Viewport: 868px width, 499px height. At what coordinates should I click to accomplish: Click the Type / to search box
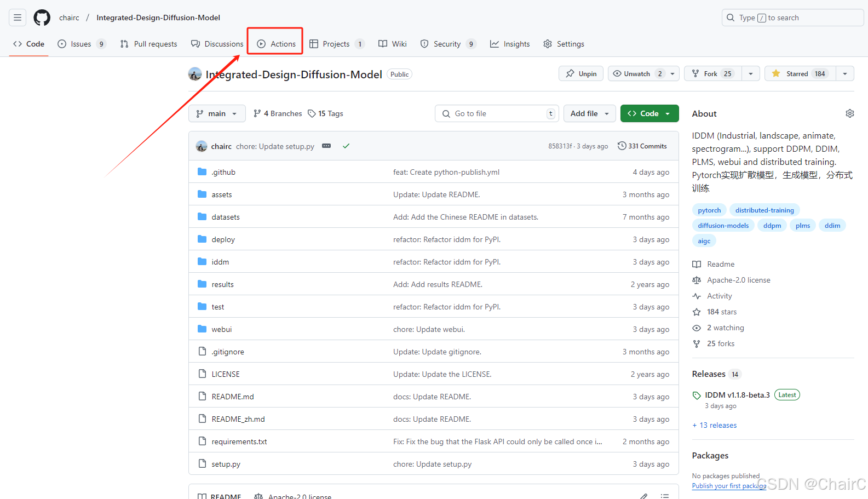tap(792, 18)
